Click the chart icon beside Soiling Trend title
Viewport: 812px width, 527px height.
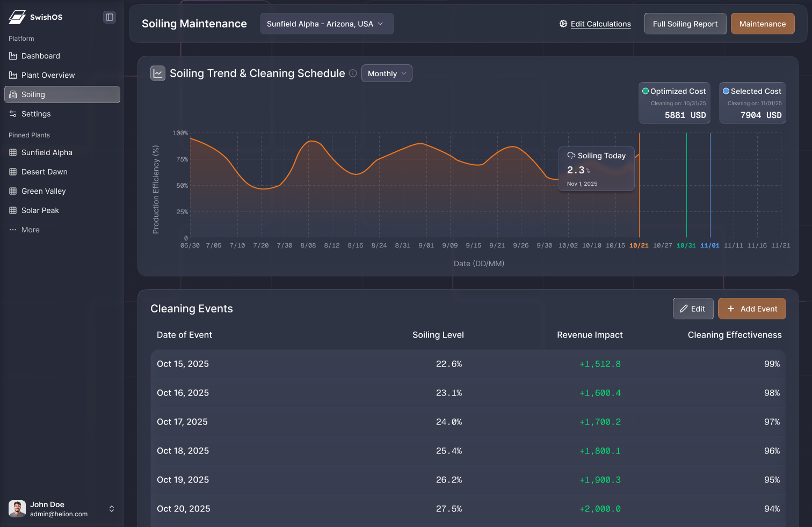[x=157, y=73]
